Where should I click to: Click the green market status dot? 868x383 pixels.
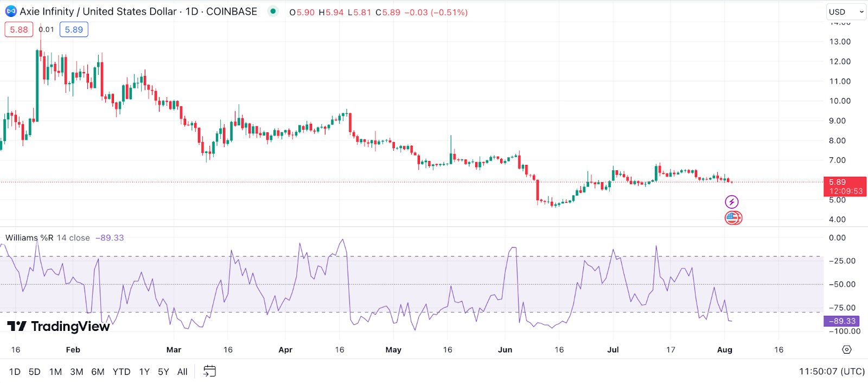[x=273, y=11]
